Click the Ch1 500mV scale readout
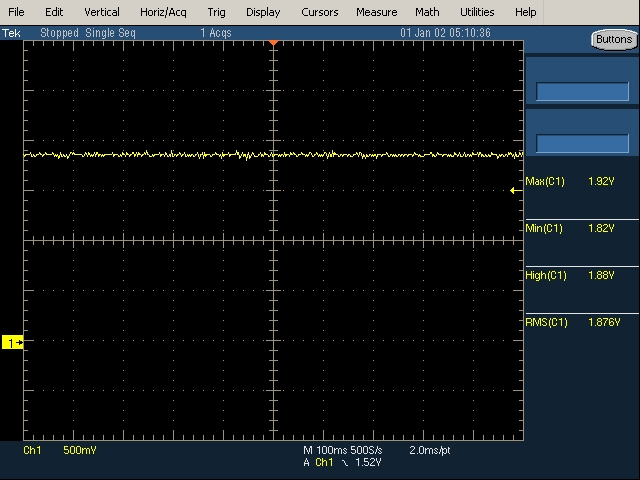 tap(60, 450)
